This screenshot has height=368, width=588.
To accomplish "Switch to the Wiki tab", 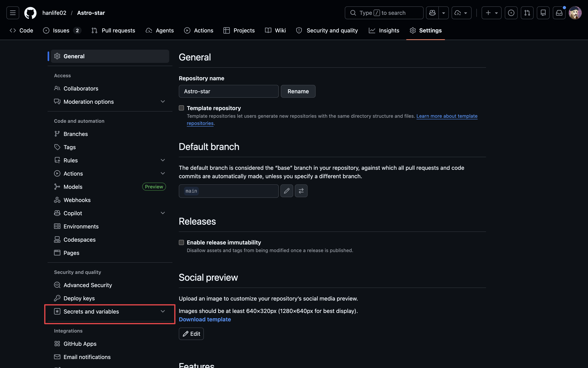I will click(x=275, y=30).
